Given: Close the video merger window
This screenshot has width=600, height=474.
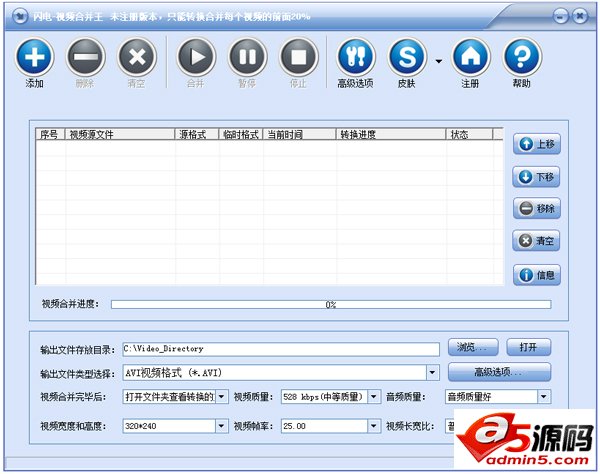Looking at the screenshot, I should point(580,16).
